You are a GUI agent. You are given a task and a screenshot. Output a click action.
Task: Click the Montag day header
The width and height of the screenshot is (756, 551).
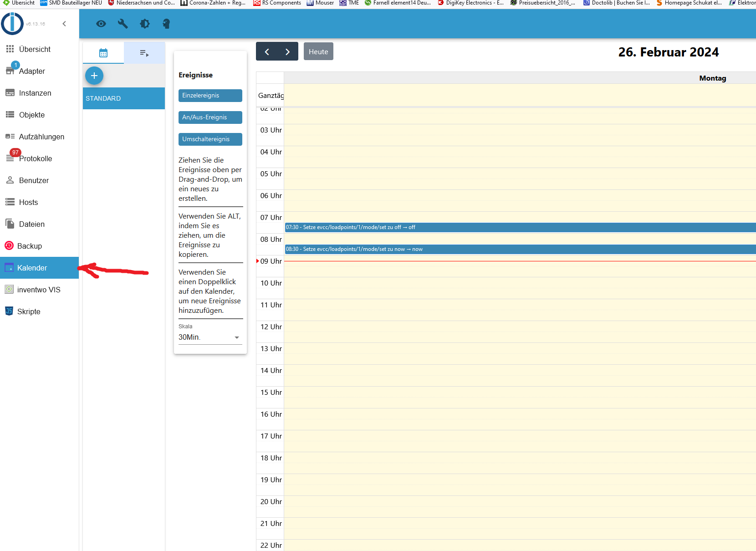[x=713, y=78]
